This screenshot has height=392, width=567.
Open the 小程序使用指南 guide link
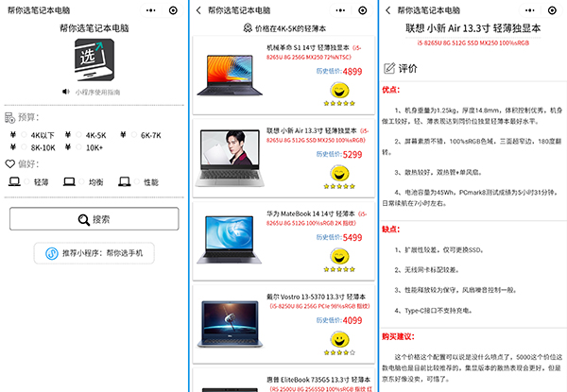click(x=97, y=93)
